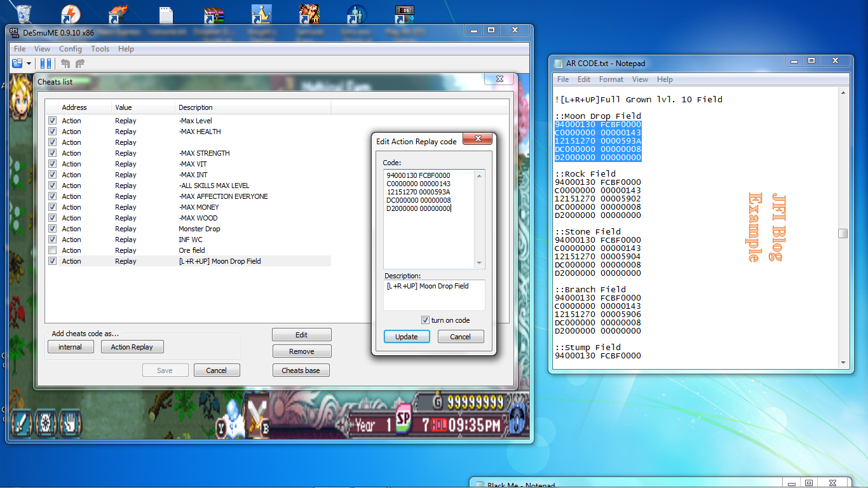Click the Cheats list Cancel button
Image resolution: width=868 pixels, height=488 pixels.
point(217,370)
